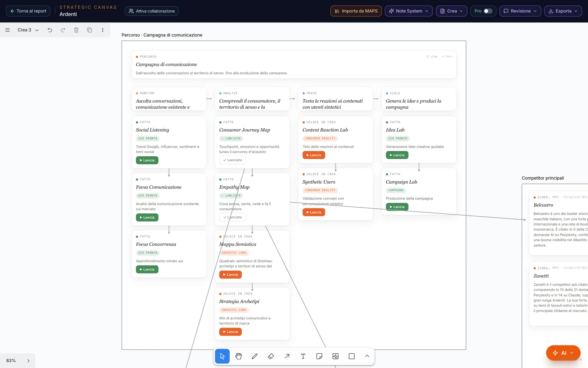The image size is (588, 368).
Task: Click the Idea Lab card title
Action: coord(395,130)
